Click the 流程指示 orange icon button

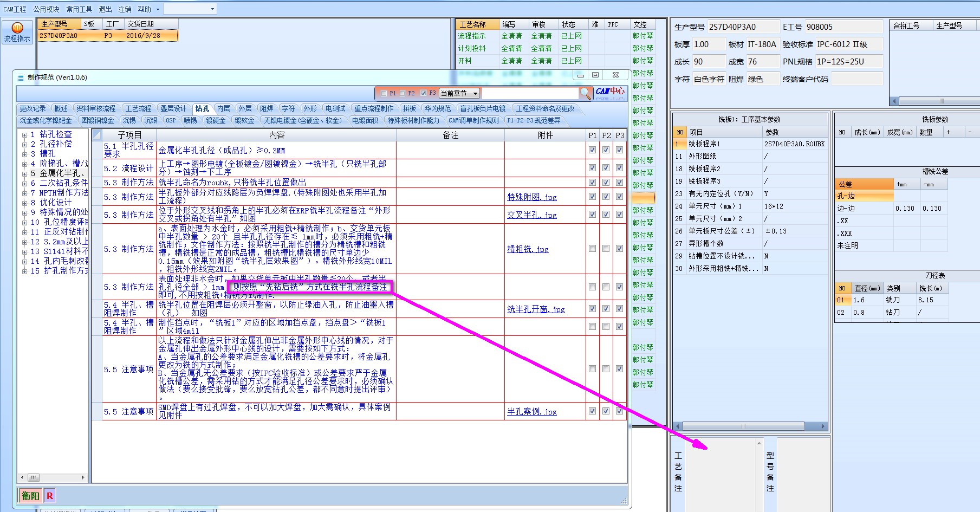(x=17, y=33)
